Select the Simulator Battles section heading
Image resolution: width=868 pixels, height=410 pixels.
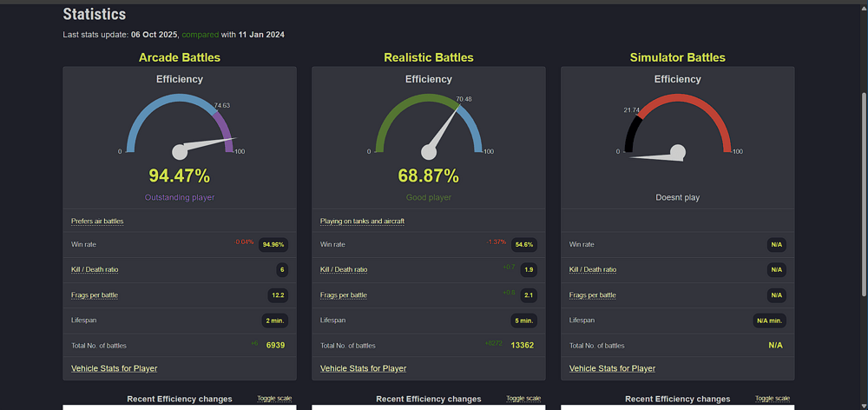click(x=677, y=57)
